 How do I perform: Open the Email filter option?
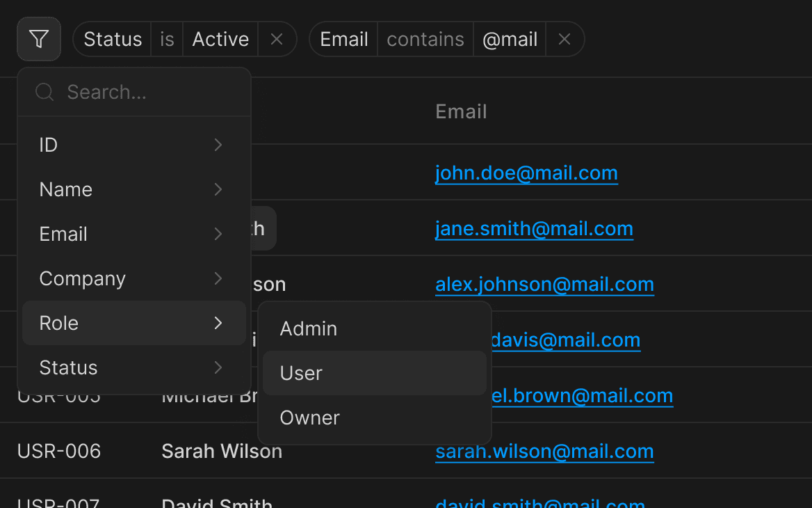(64, 234)
